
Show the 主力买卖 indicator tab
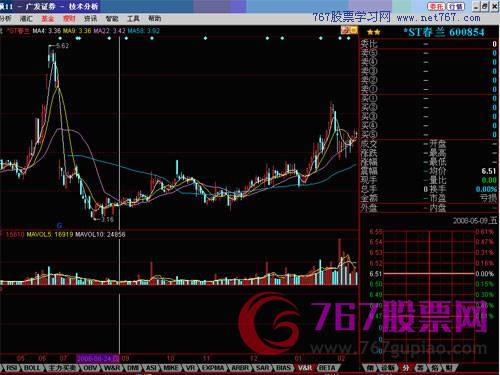[x=62, y=368]
